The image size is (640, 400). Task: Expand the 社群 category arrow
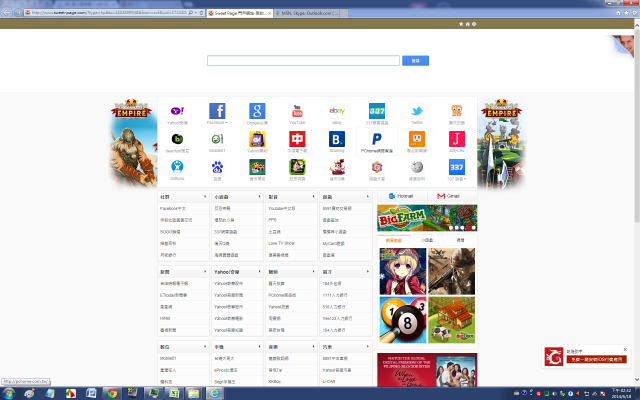coord(205,197)
